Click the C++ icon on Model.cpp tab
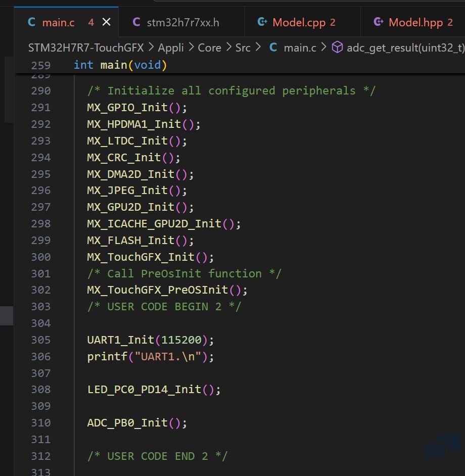 262,22
